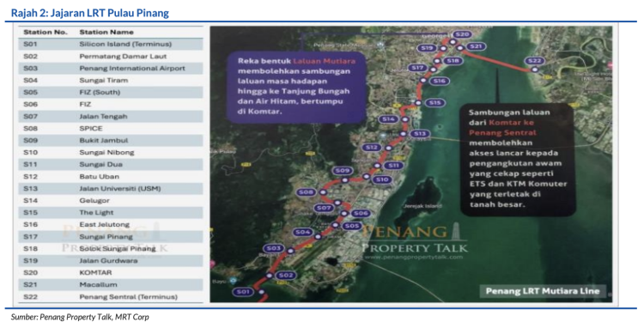The width and height of the screenshot is (644, 322).
Task: Click the 'FIZ (South)' station name
Action: [x=100, y=93]
